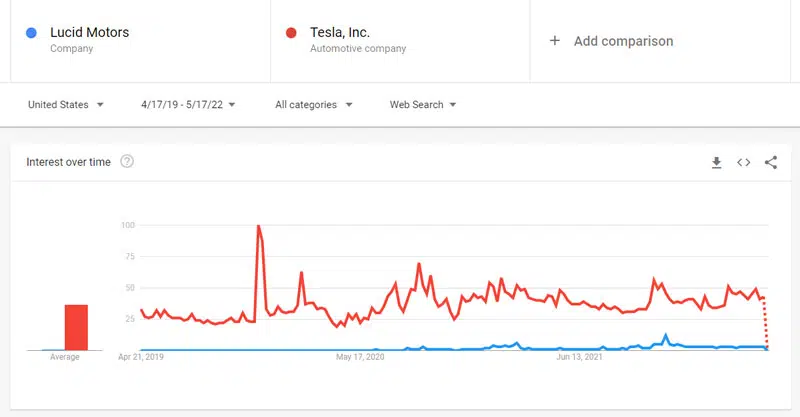Expand the Web Search type dropdown
800x417 pixels.
click(x=423, y=105)
